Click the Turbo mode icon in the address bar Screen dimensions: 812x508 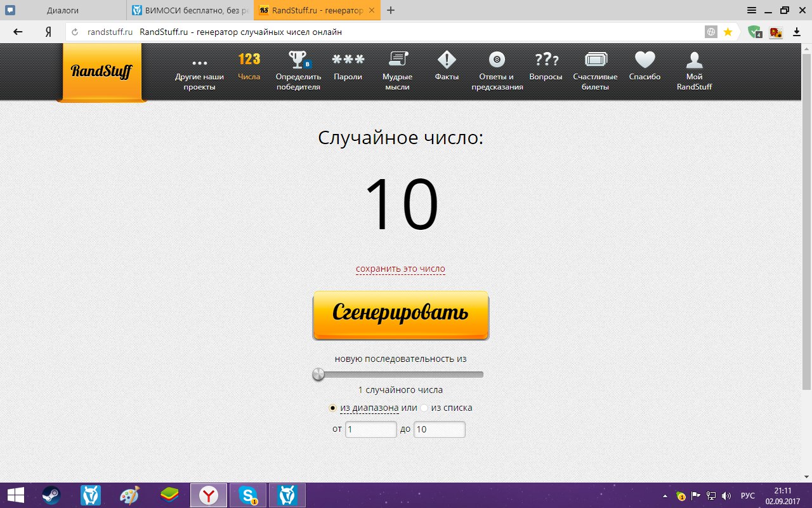(711, 32)
